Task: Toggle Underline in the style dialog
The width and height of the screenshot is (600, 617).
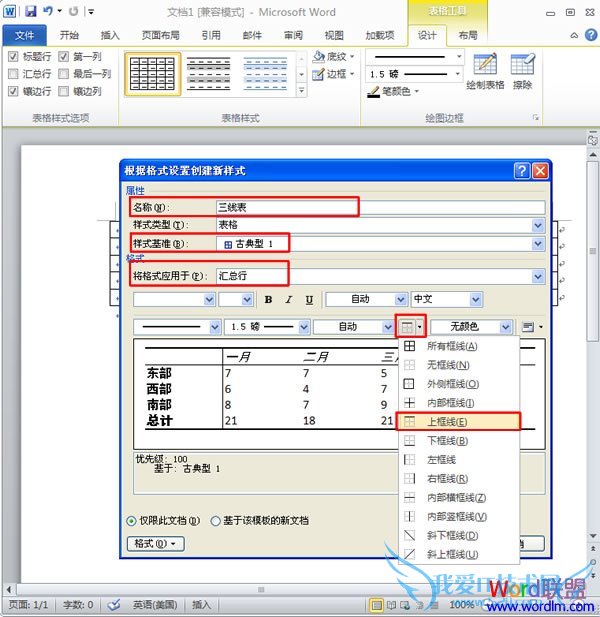Action: (x=309, y=299)
